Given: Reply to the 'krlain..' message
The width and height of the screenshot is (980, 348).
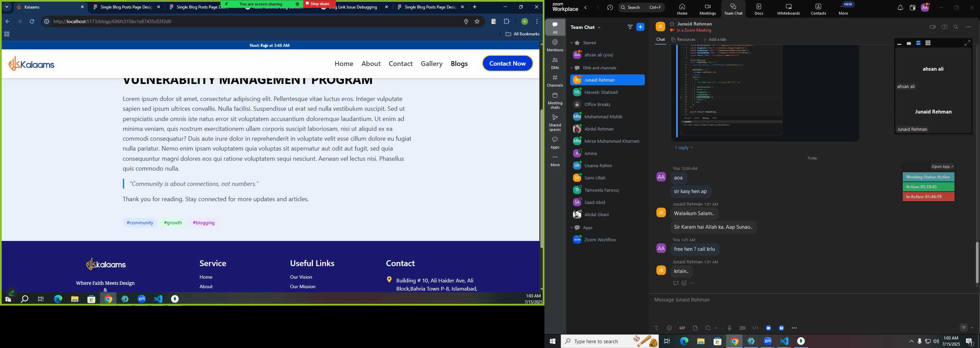Looking at the screenshot, I should pos(676,283).
